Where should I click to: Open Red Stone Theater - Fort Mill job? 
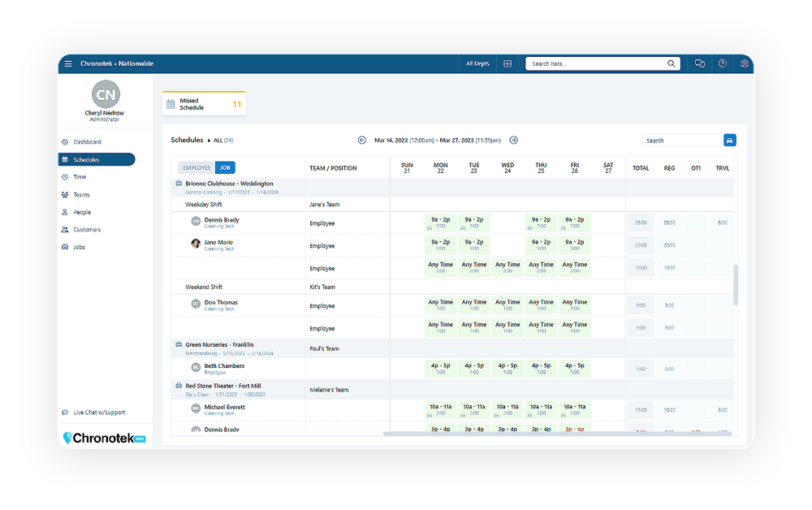click(223, 386)
